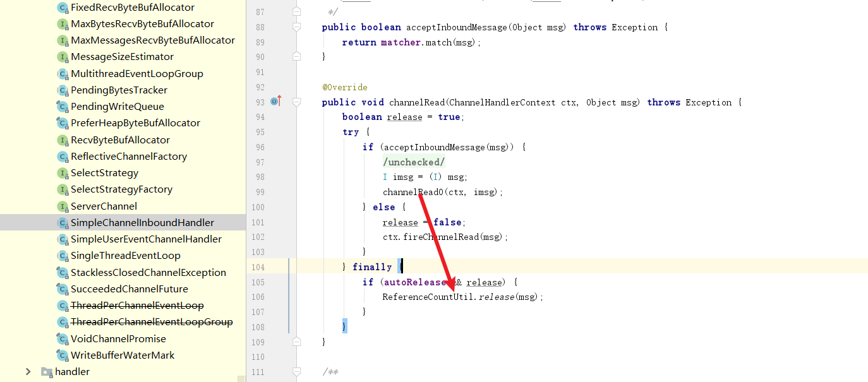
Task: Click the handler package folder icon
Action: [47, 372]
